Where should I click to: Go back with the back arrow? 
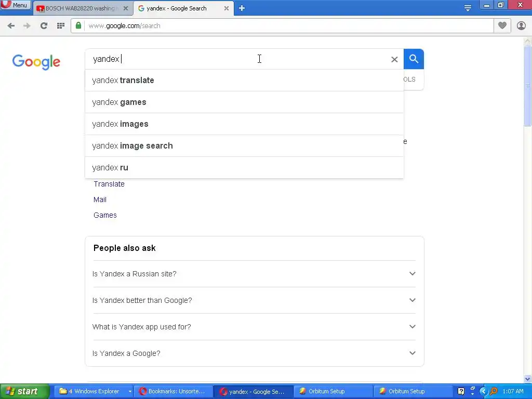11,26
